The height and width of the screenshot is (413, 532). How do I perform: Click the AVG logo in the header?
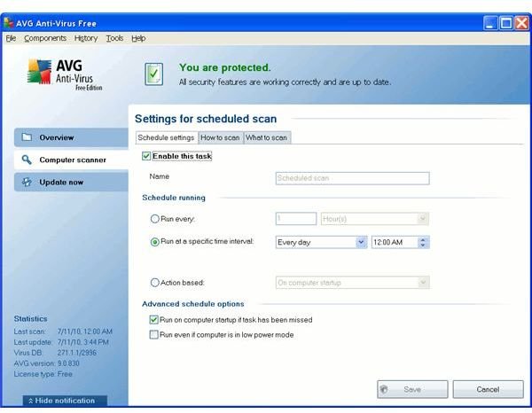pos(65,74)
